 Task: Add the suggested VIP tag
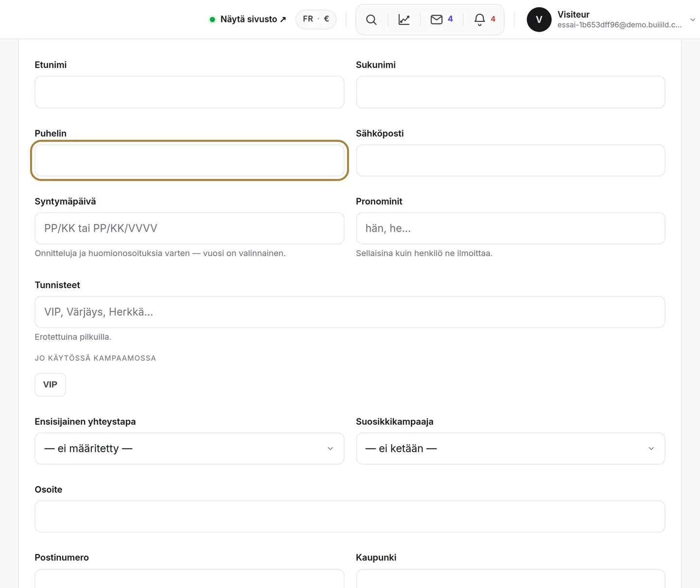[50, 384]
